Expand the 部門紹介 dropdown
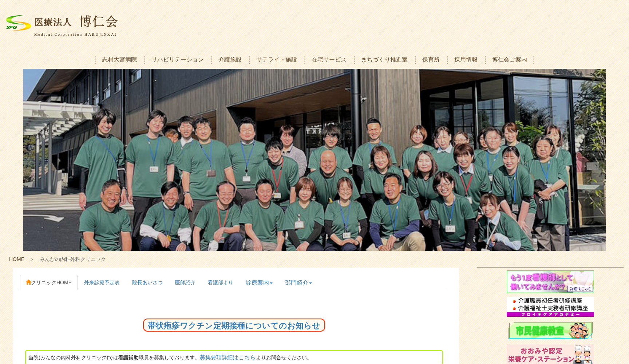 [x=298, y=282]
